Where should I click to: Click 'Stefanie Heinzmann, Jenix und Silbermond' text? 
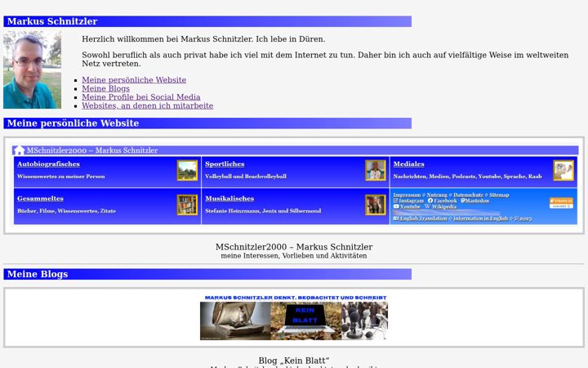tap(263, 211)
